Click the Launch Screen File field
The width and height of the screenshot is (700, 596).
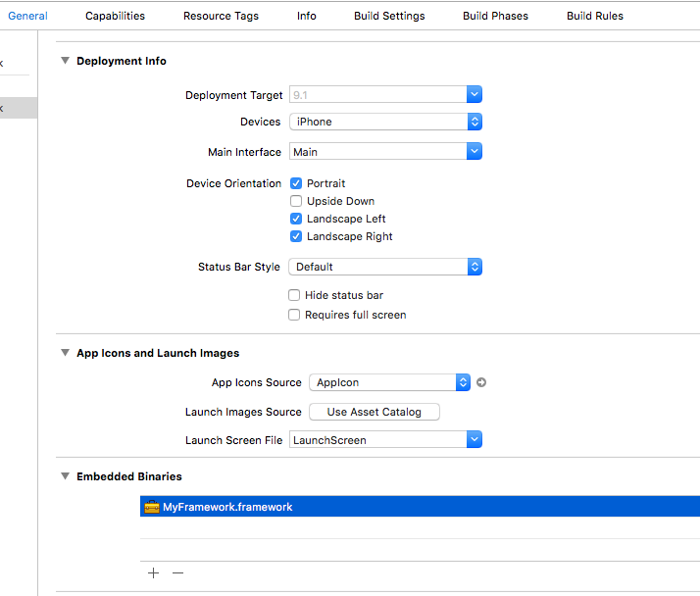click(377, 440)
